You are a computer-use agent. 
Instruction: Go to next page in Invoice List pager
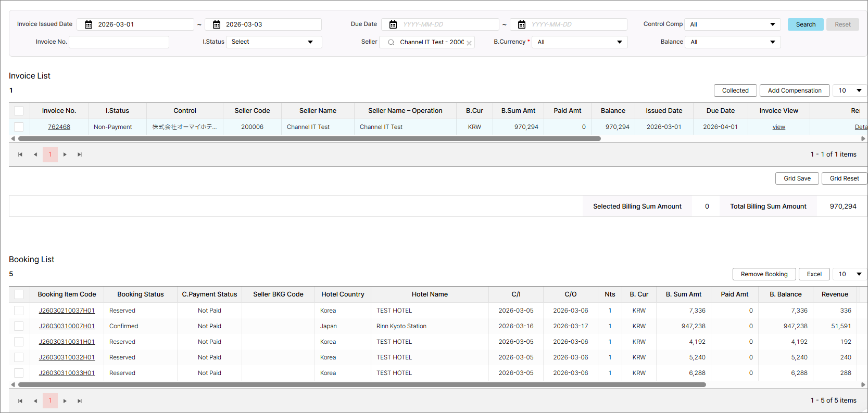tap(65, 154)
